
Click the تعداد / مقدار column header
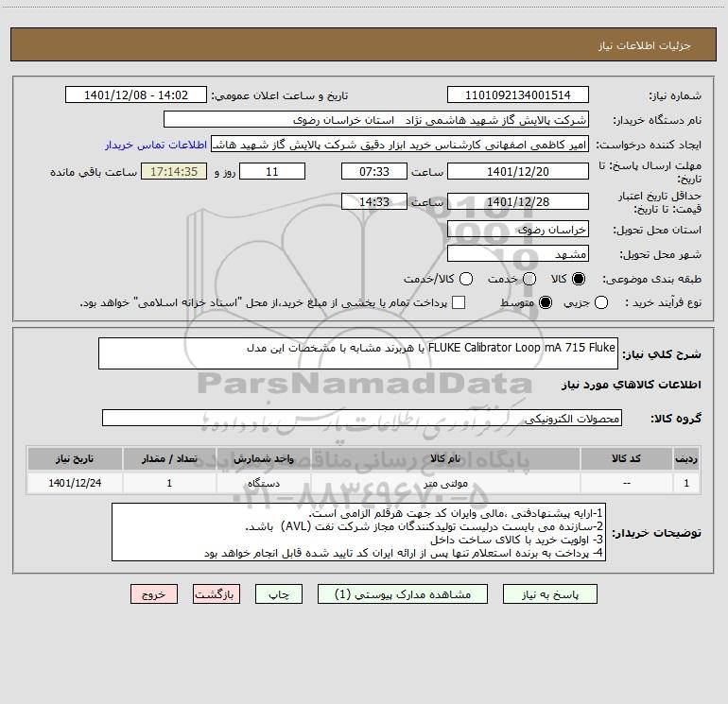(x=169, y=459)
